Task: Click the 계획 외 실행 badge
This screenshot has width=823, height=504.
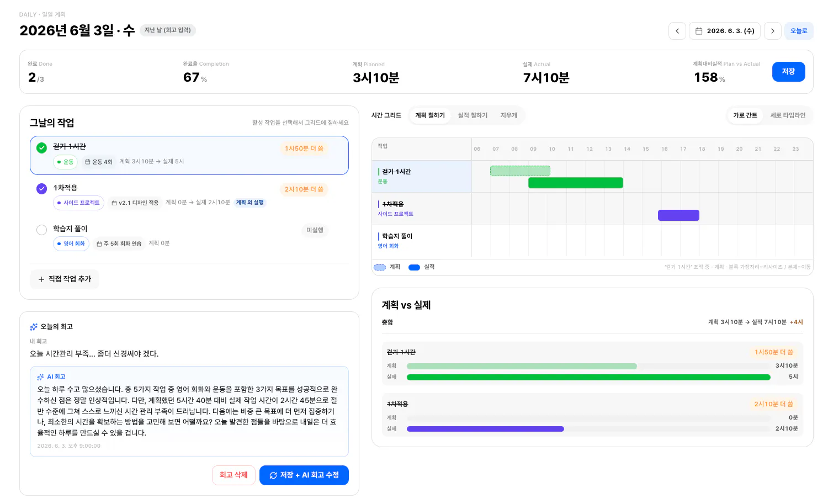Action: pyautogui.click(x=250, y=203)
